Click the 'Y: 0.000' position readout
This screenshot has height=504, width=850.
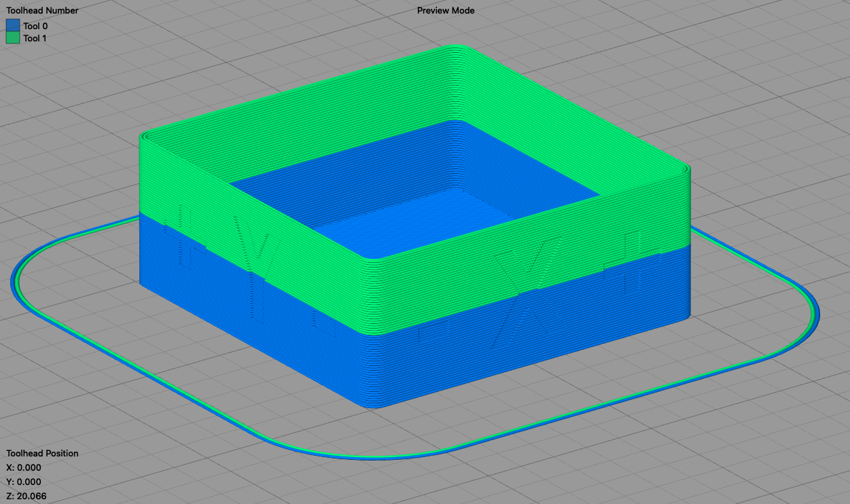click(24, 482)
